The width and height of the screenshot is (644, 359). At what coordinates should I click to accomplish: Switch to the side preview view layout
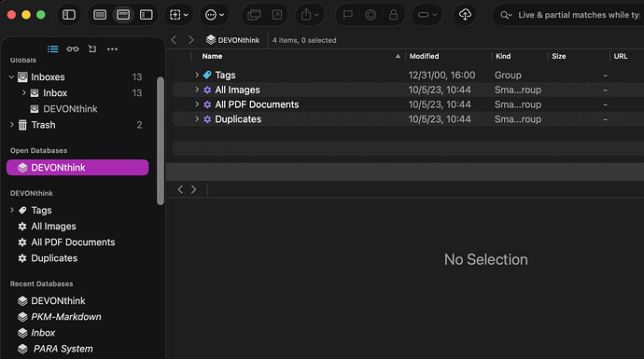[147, 15]
